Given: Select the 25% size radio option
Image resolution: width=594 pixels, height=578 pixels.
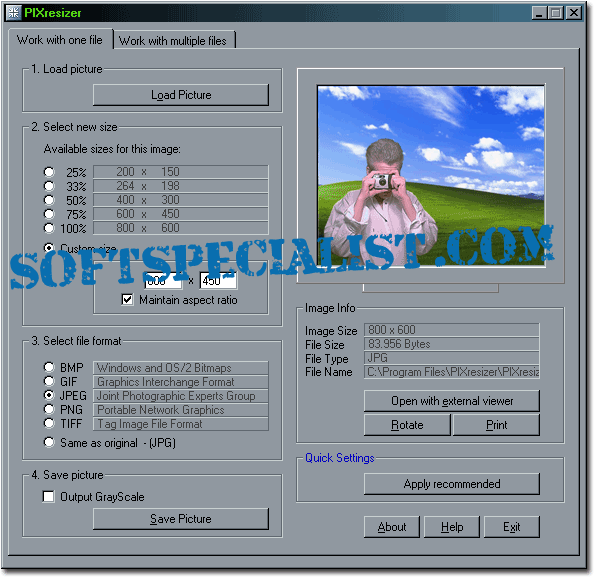Looking at the screenshot, I should (49, 172).
